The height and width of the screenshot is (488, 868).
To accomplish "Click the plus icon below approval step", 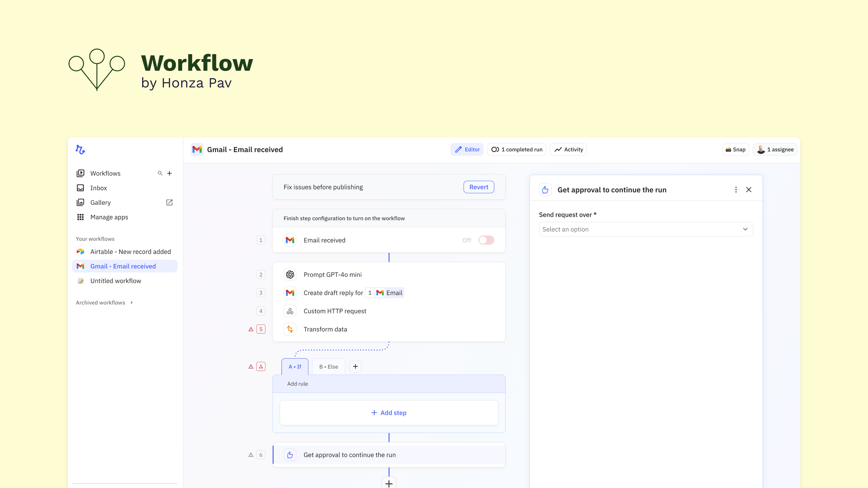I will click(x=389, y=483).
